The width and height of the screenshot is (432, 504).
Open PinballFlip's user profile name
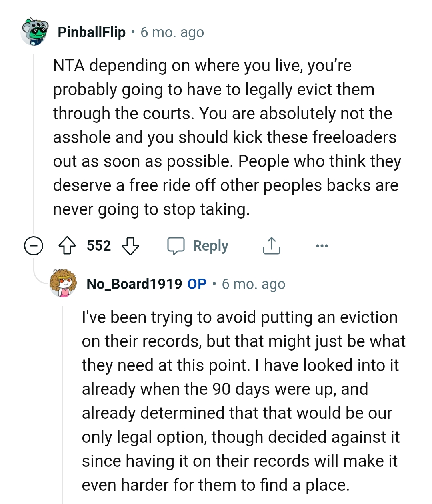click(x=92, y=32)
